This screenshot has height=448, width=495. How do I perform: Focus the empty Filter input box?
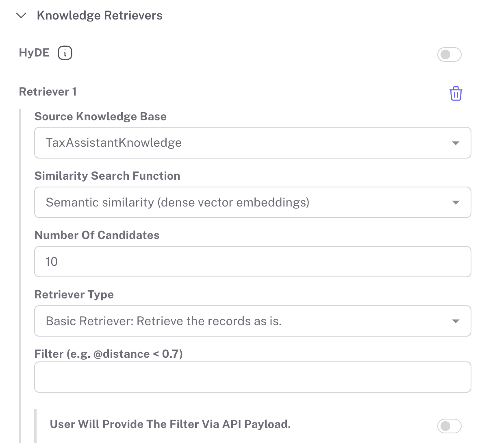click(252, 377)
